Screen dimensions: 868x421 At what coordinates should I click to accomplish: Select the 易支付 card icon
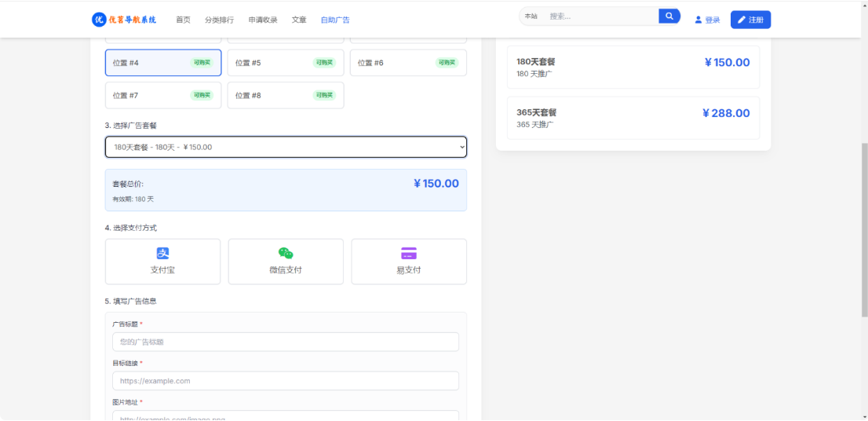coord(409,253)
